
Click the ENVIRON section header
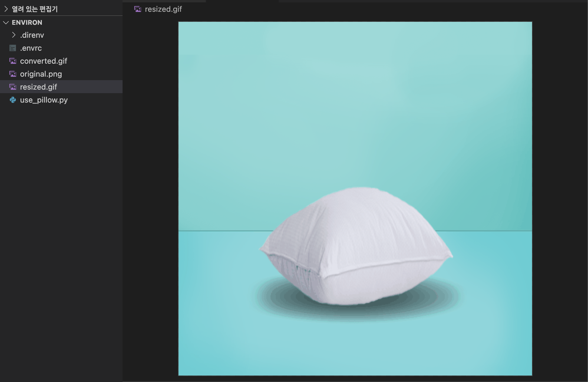pyautogui.click(x=27, y=22)
